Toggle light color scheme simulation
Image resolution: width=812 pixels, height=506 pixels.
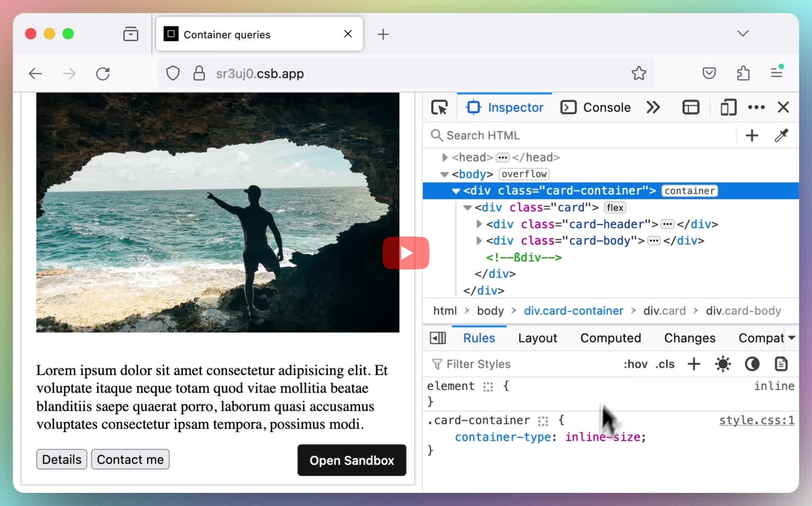tap(723, 364)
